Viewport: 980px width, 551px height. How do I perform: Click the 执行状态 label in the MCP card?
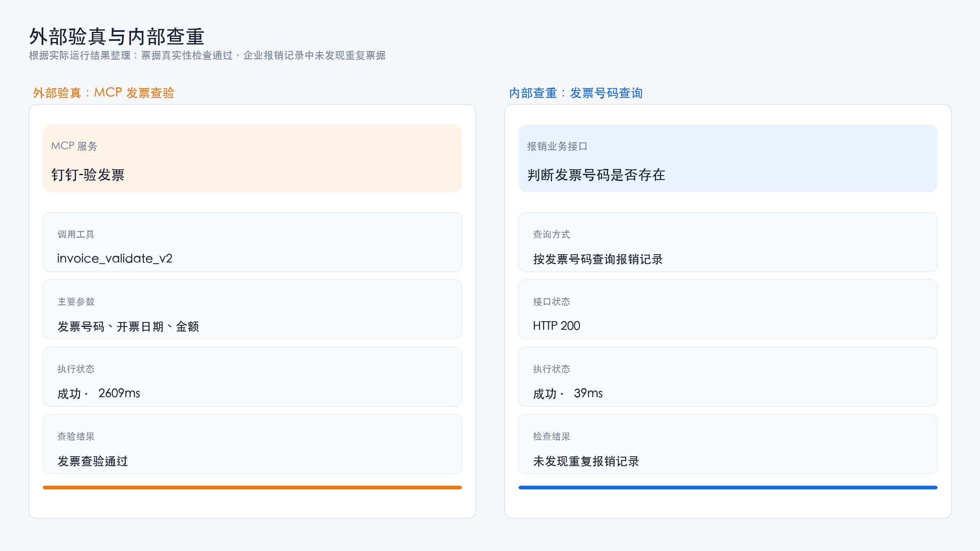coord(76,369)
